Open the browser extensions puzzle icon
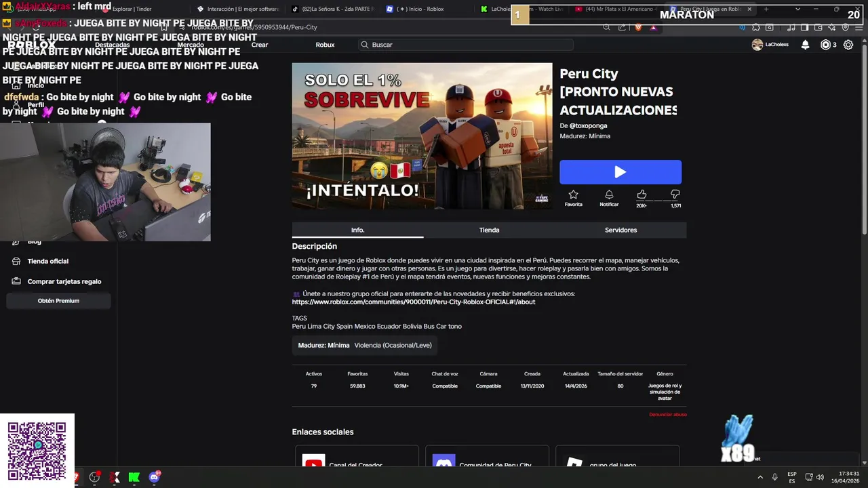 coord(756,27)
